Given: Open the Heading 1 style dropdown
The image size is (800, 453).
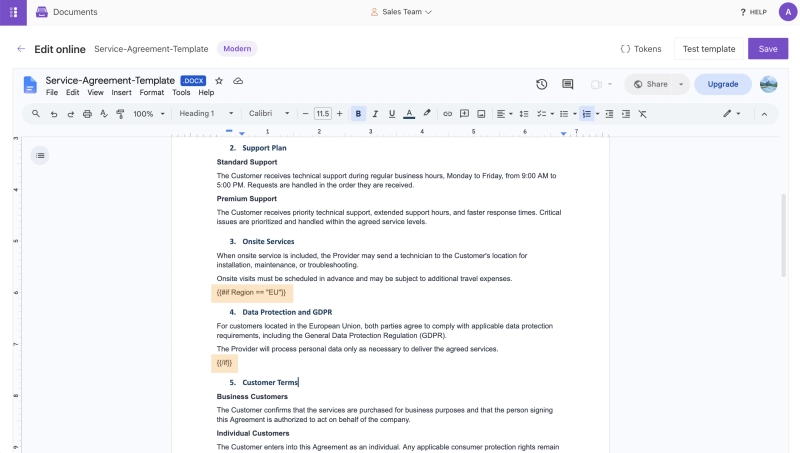Looking at the screenshot, I should click(206, 113).
